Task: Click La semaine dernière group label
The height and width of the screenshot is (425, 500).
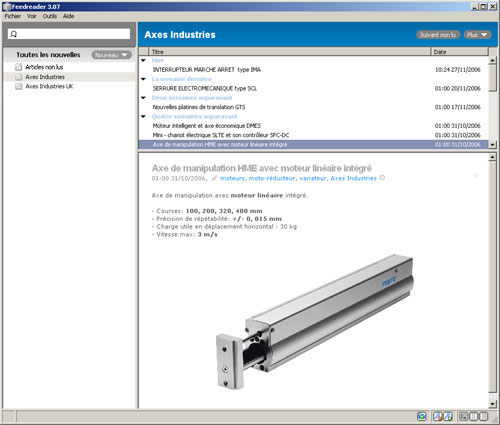Action: point(182,79)
